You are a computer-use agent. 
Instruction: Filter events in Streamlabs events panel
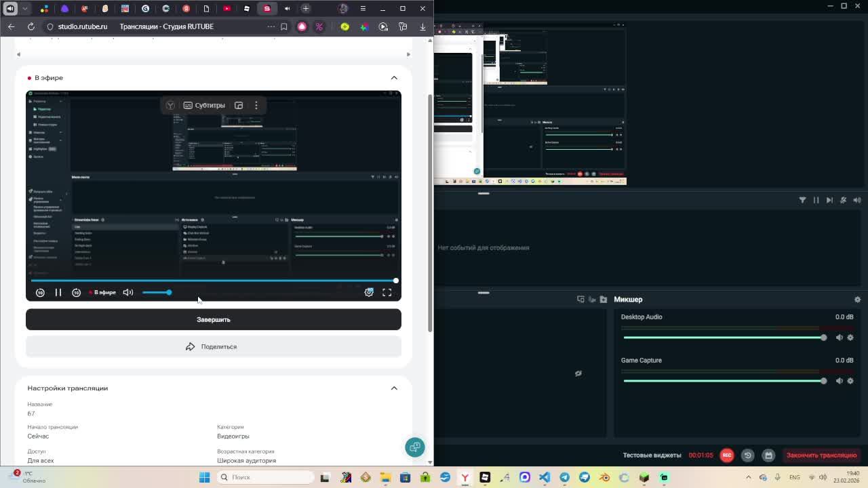tap(802, 200)
